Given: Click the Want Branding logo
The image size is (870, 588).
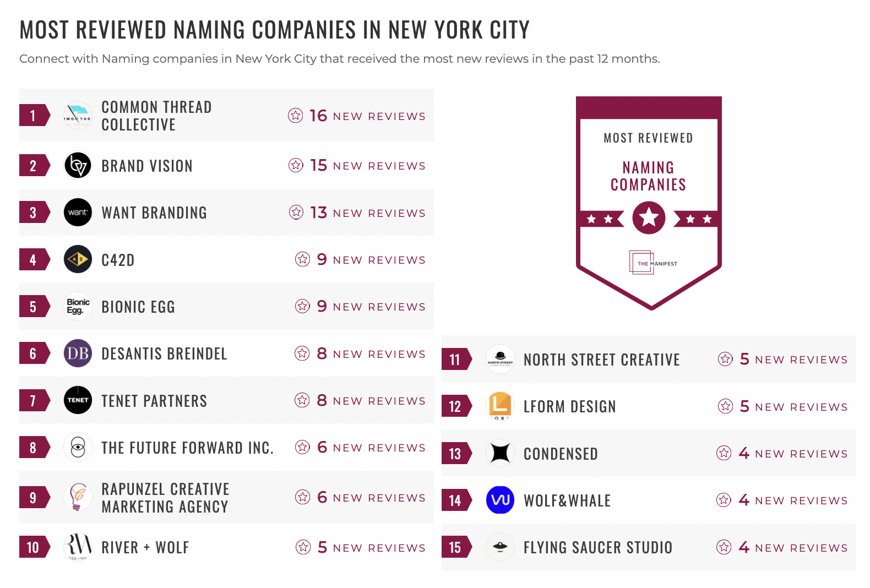Looking at the screenshot, I should pyautogui.click(x=78, y=213).
